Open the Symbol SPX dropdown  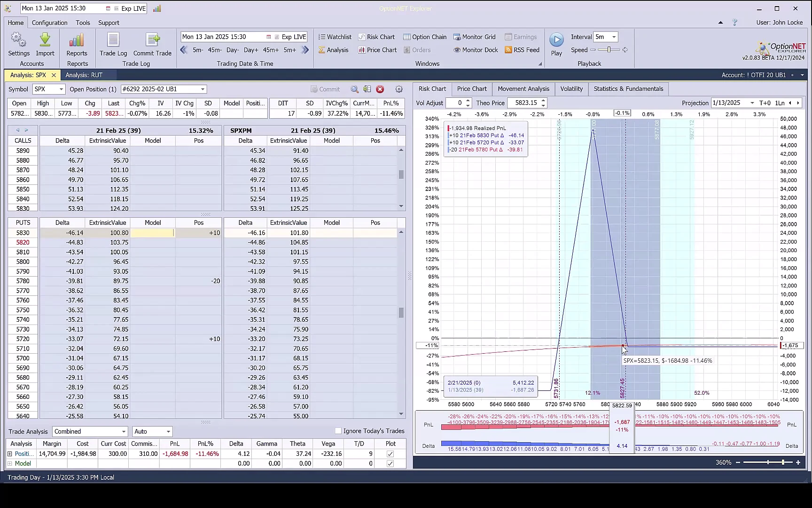[61, 89]
